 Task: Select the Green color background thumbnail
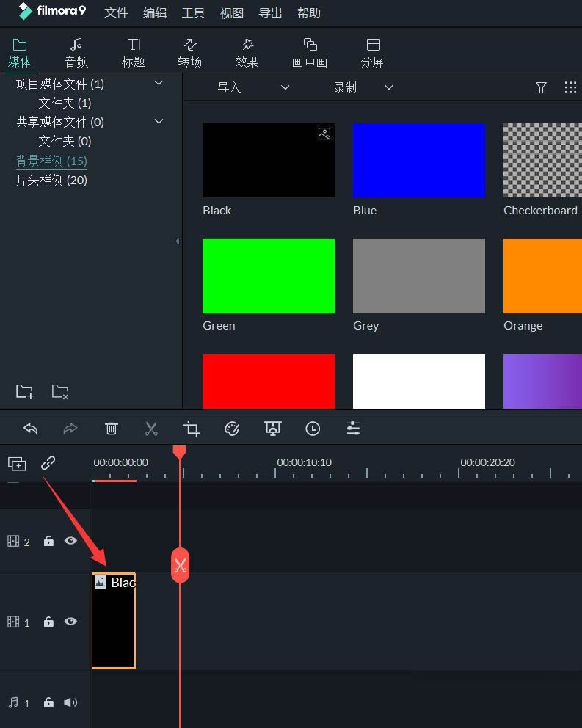click(268, 276)
